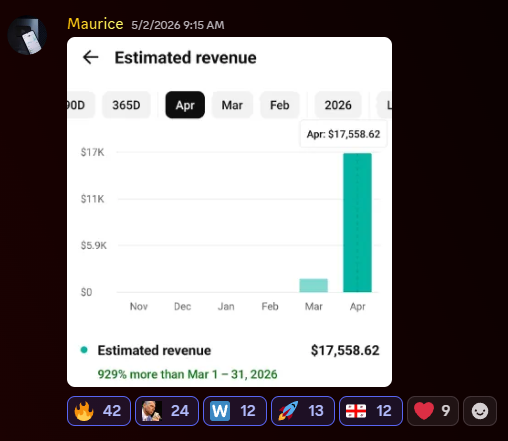This screenshot has width=508, height=441.
Task: Click the teal legend dot for Estimated revenue
Action: (84, 350)
